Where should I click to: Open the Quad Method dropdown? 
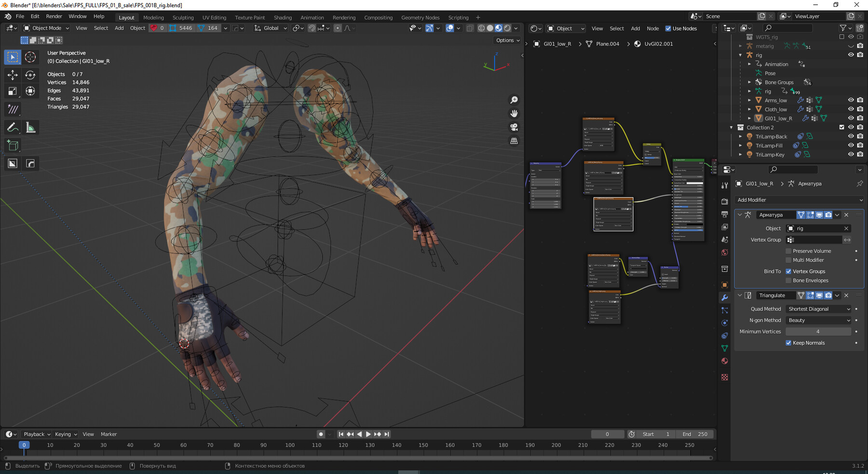(818, 309)
